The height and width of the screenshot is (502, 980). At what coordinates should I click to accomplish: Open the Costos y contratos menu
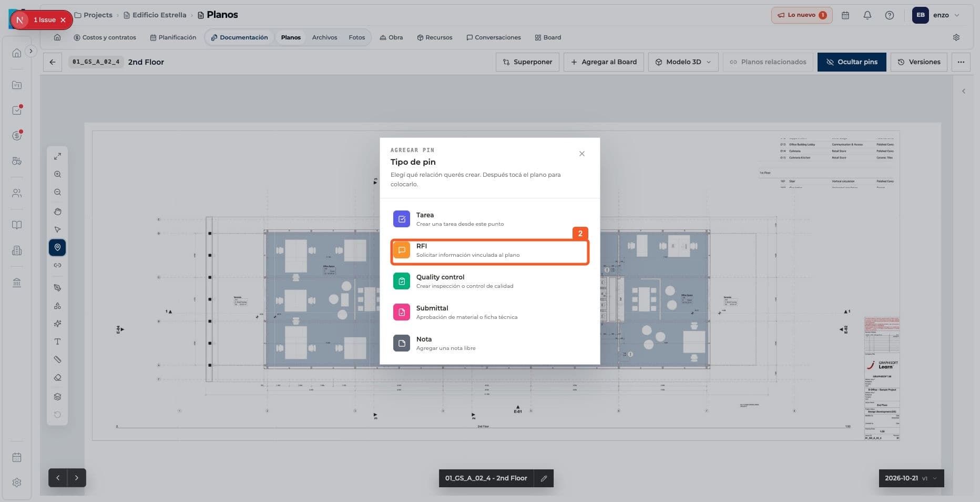(105, 37)
